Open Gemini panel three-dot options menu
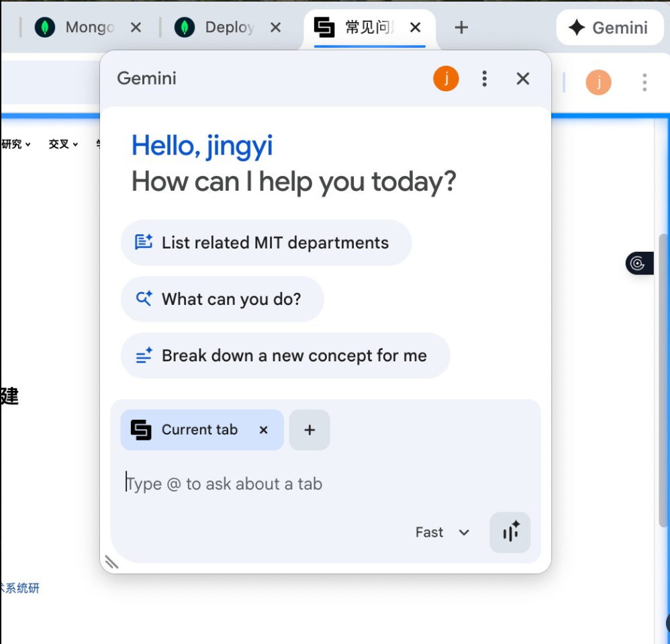 tap(484, 79)
